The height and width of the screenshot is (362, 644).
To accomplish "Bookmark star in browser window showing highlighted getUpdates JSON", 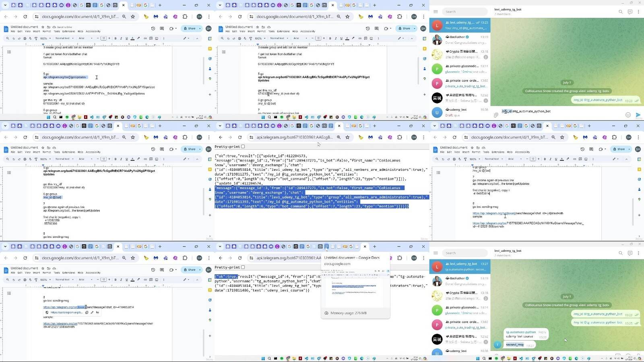I will coord(347,137).
